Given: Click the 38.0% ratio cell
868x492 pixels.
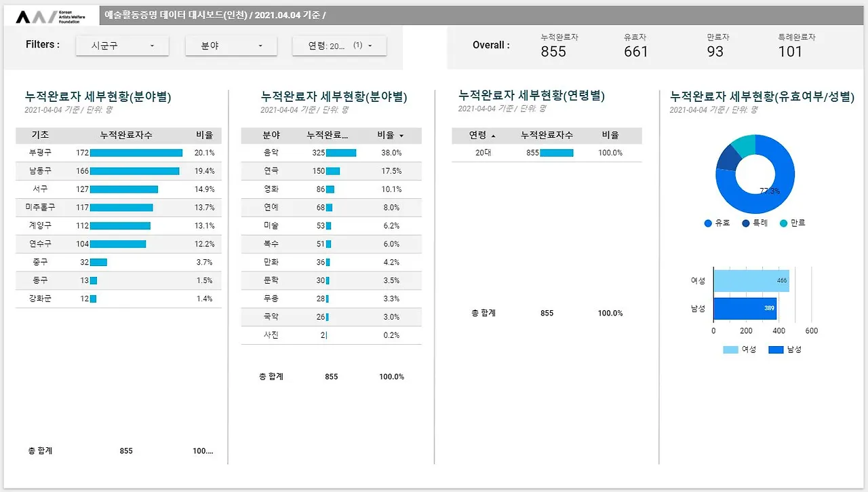Looking at the screenshot, I should (391, 153).
